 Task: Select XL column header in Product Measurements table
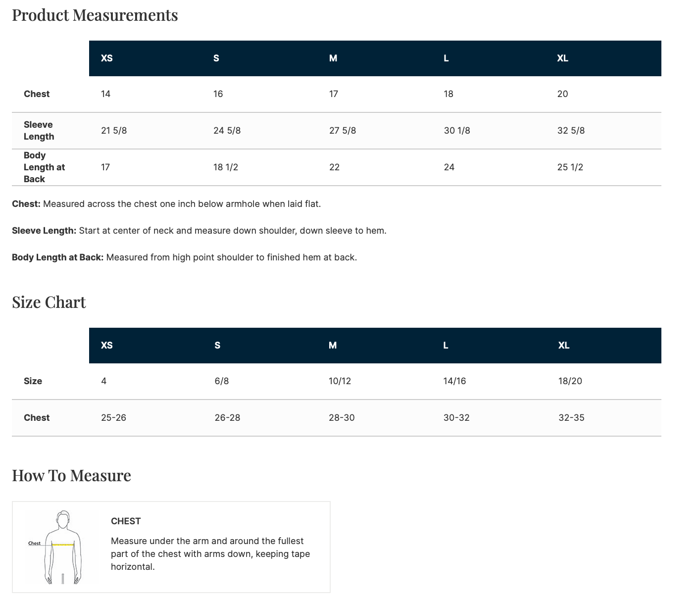click(562, 58)
